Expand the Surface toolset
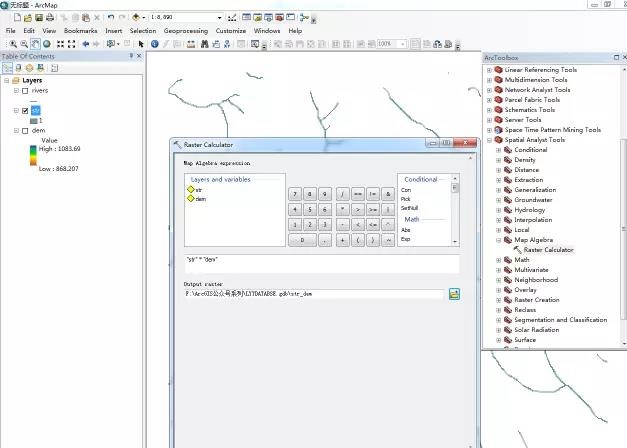 pyautogui.click(x=499, y=340)
